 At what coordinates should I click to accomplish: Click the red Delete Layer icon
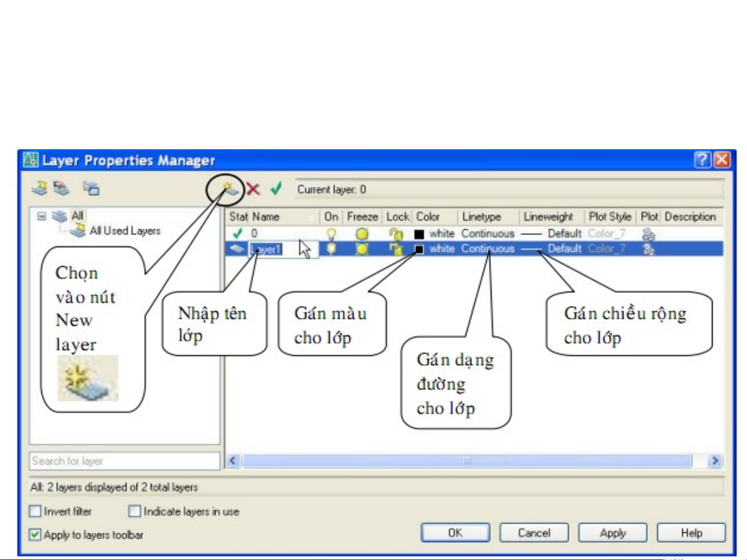(x=253, y=189)
